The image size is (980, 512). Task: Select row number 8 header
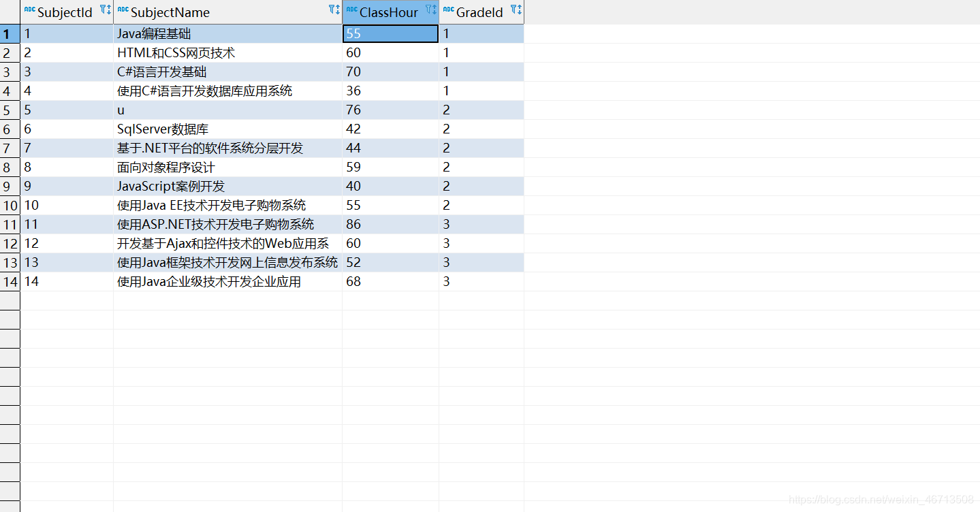click(10, 167)
